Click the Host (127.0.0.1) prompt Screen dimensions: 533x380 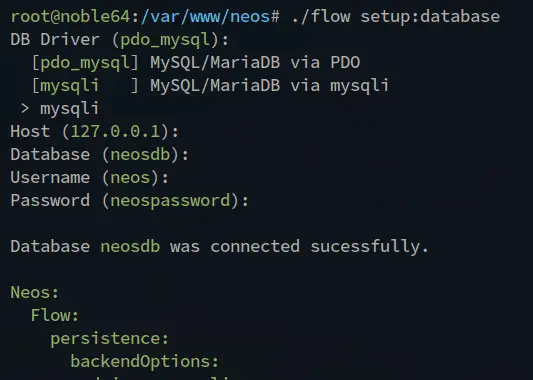click(94, 132)
